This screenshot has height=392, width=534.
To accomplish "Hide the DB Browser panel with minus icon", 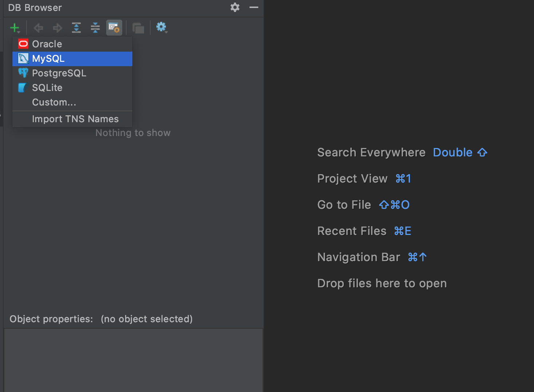I will [x=254, y=7].
